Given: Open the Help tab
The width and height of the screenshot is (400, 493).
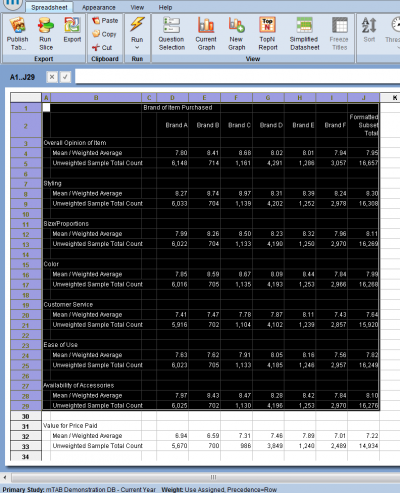Looking at the screenshot, I should [165, 7].
